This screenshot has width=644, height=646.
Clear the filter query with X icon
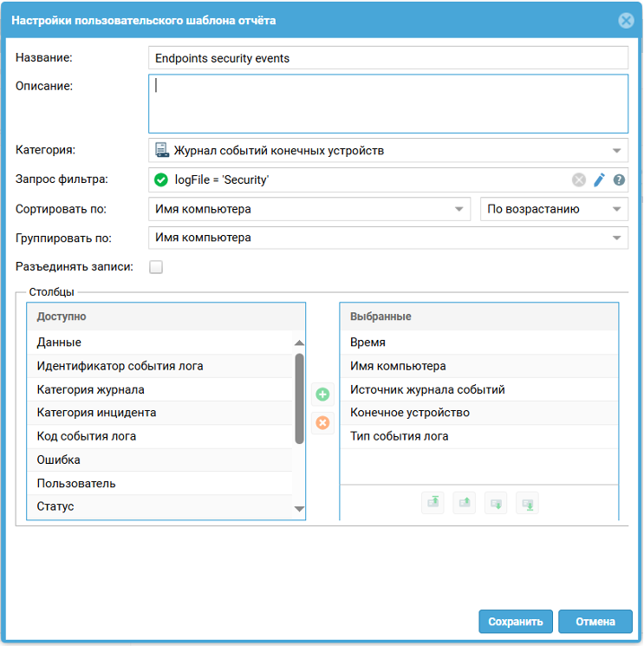[579, 180]
